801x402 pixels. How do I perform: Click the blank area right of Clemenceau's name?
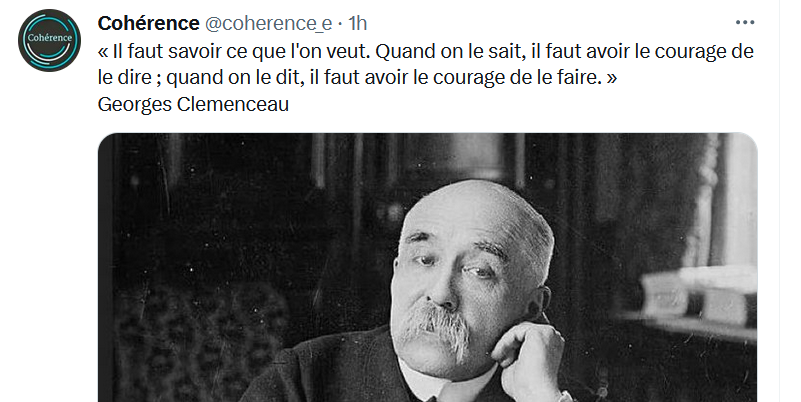point(511,104)
